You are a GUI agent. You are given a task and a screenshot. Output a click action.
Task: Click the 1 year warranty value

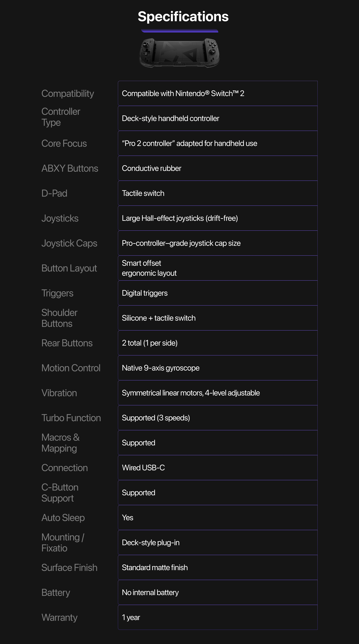point(131,618)
